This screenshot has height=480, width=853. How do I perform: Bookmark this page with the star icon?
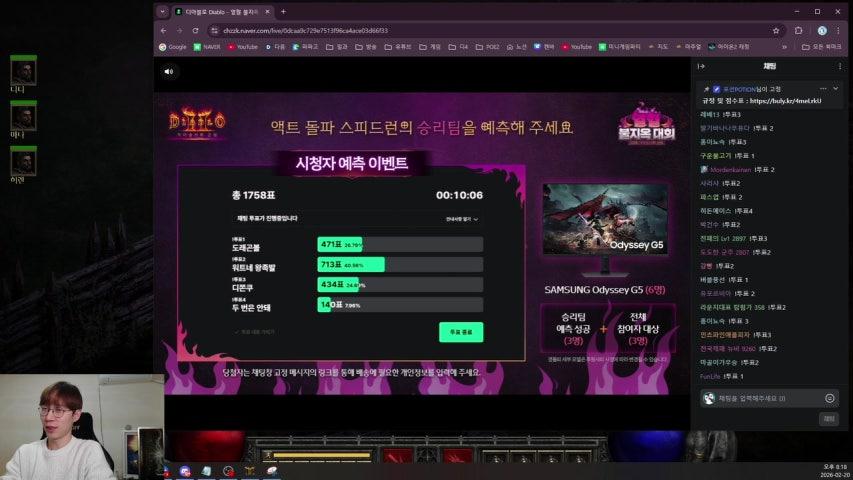[776, 31]
